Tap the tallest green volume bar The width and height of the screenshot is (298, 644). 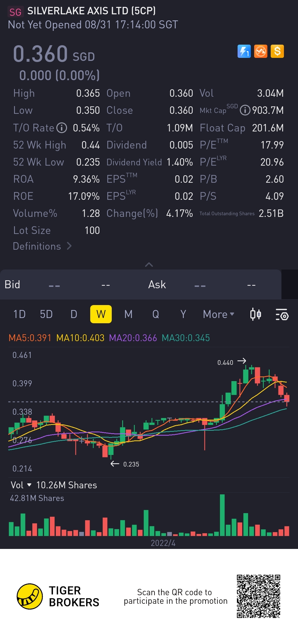(222, 515)
